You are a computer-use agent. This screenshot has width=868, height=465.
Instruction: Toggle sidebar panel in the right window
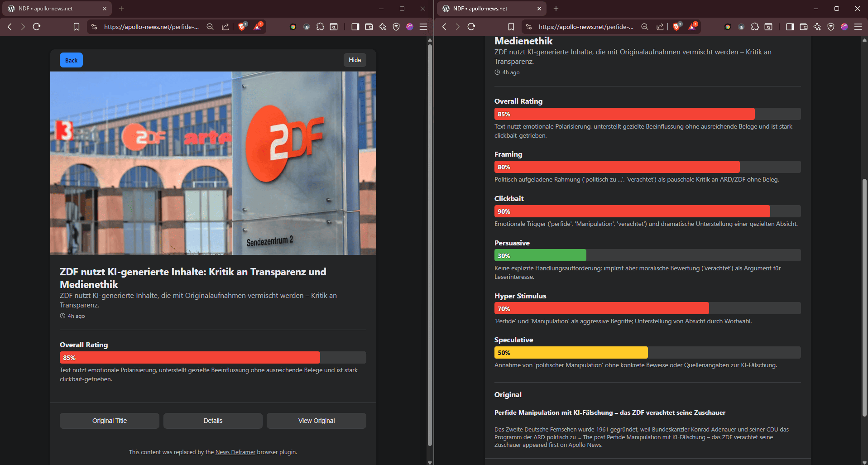(x=790, y=27)
